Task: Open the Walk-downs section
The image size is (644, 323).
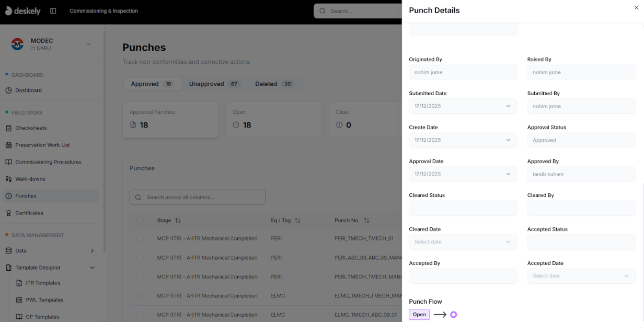Action: (33, 179)
